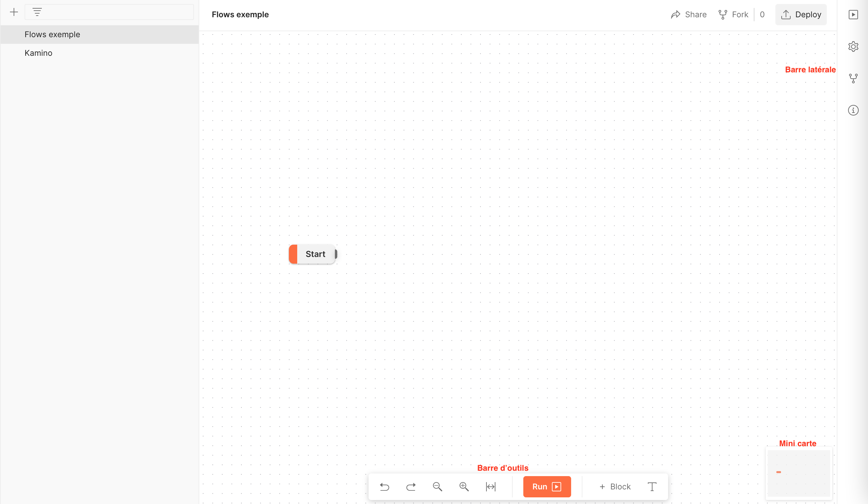Click the redo arrow in toolbar
Screen dimensions: 868x504
[x=411, y=486]
